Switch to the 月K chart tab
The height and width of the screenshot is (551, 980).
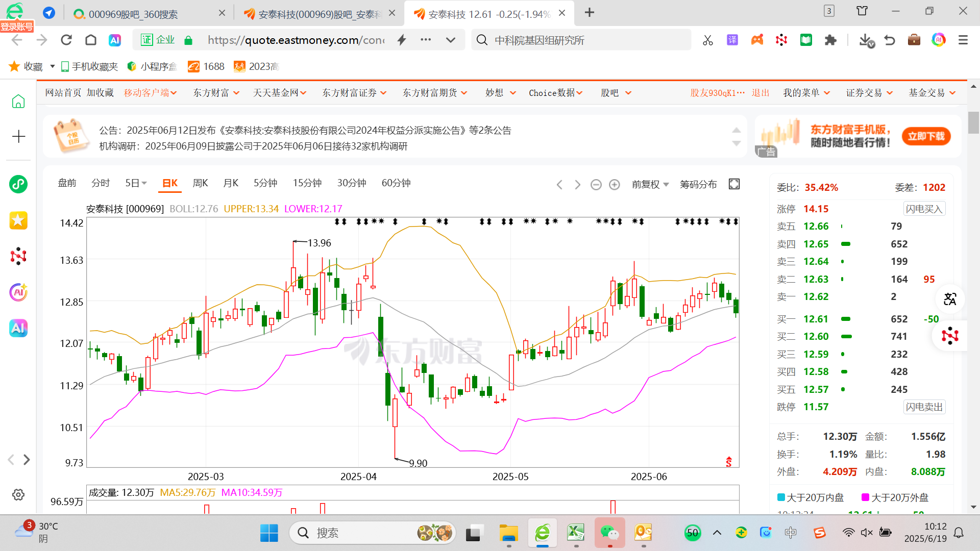tap(231, 183)
